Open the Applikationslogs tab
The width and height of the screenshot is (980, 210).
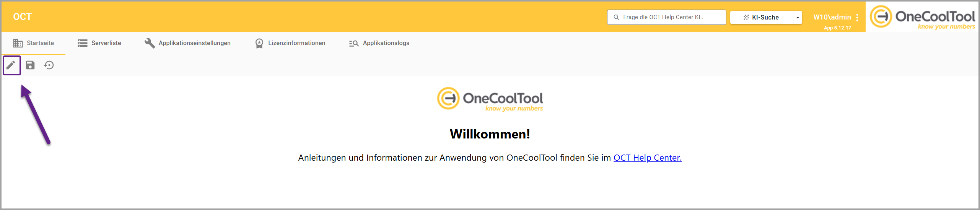(379, 43)
